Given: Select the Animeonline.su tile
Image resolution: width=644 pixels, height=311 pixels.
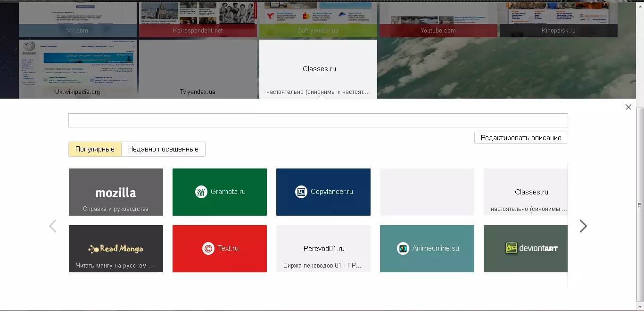Looking at the screenshot, I should click(427, 249).
